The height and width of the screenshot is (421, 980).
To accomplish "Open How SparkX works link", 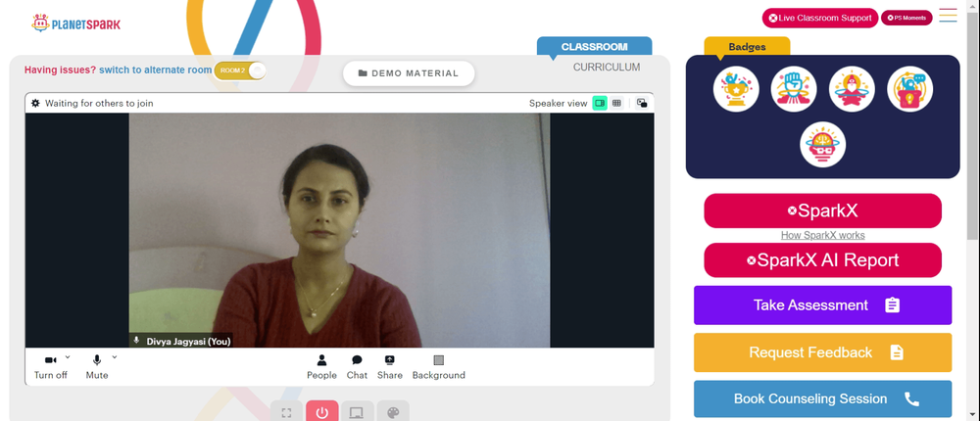I will point(822,236).
